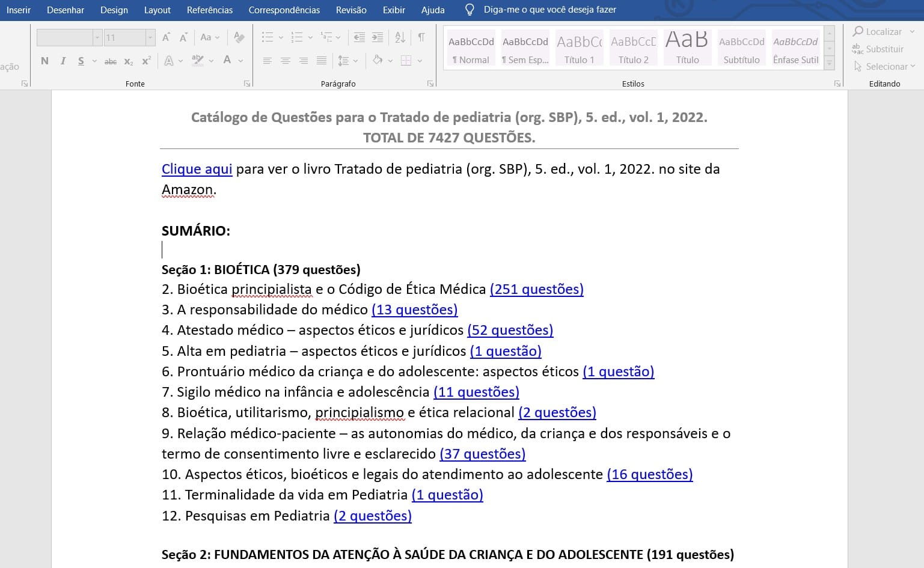
Task: Open the '(251 questões)' link
Action: pyautogui.click(x=537, y=289)
